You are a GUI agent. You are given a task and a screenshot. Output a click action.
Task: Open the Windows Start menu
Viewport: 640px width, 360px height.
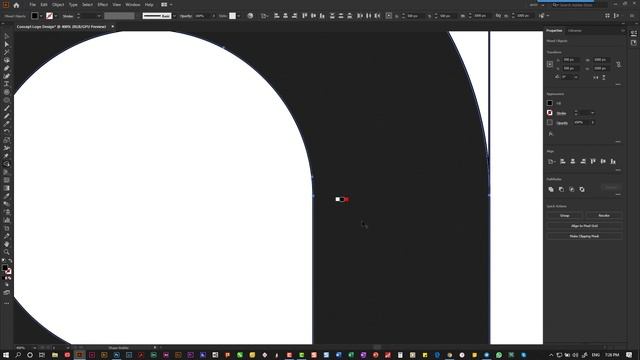point(6,355)
